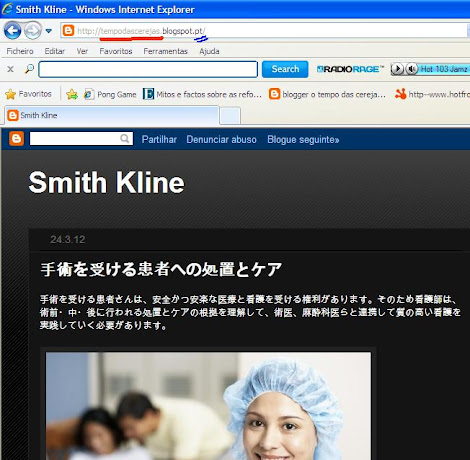
Task: Click the orange Blogger logo in navbar
Action: click(16, 139)
